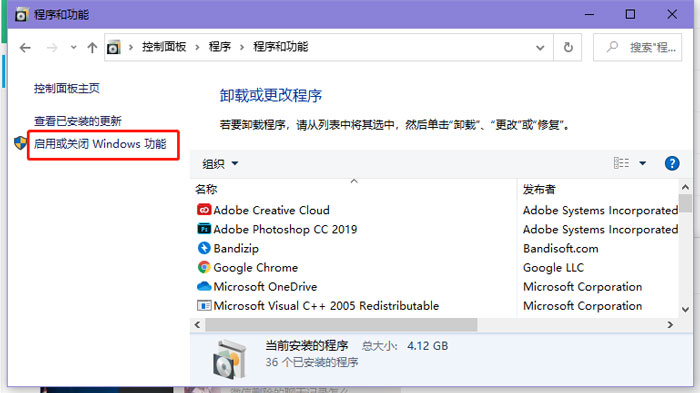Select the Bandizip name text

point(236,248)
